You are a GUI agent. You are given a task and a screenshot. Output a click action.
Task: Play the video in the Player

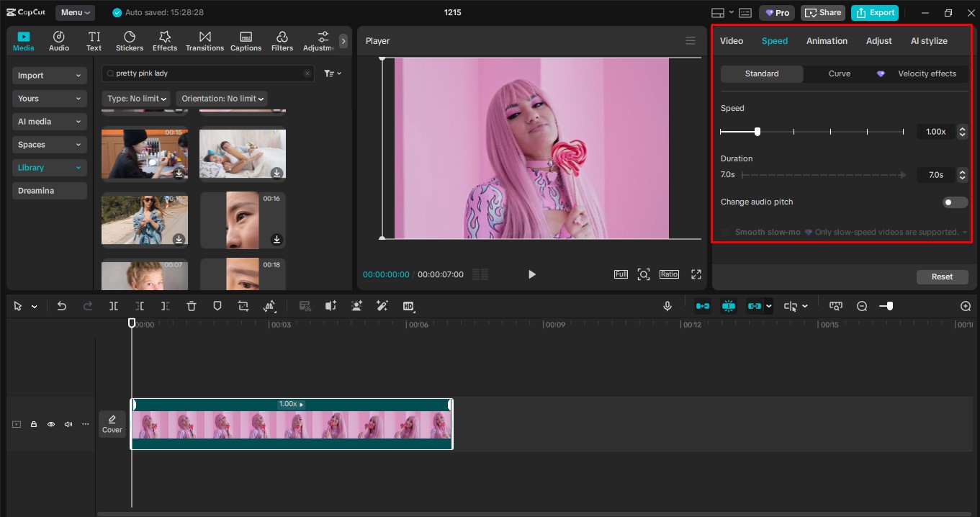531,274
